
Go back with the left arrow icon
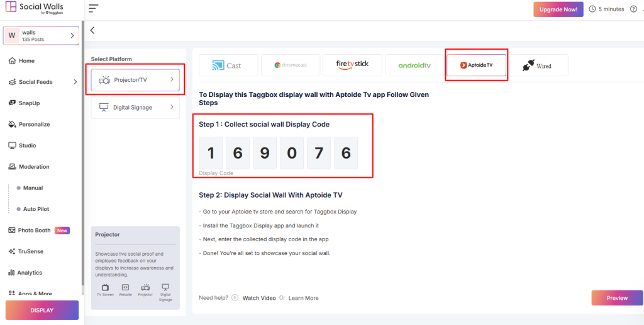(x=92, y=30)
